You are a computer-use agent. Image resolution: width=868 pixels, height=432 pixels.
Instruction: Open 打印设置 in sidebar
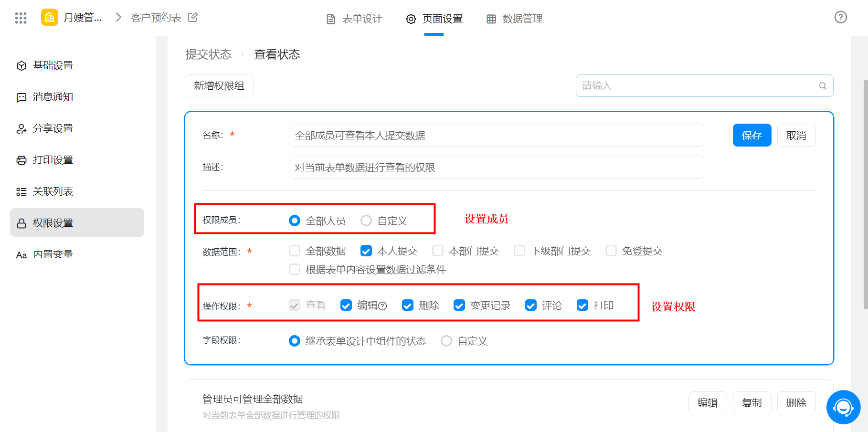[77, 160]
